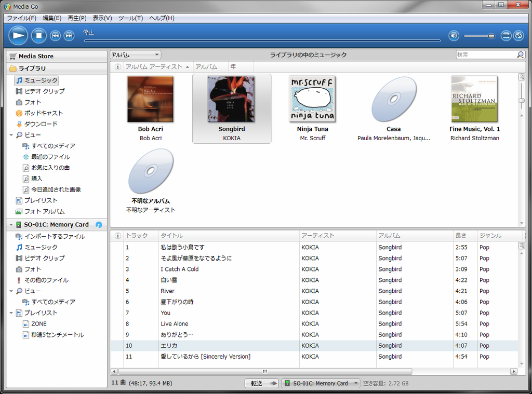This screenshot has height=394, width=532.
Task: Open device ミュージック under Memory Card
Action: (x=37, y=247)
